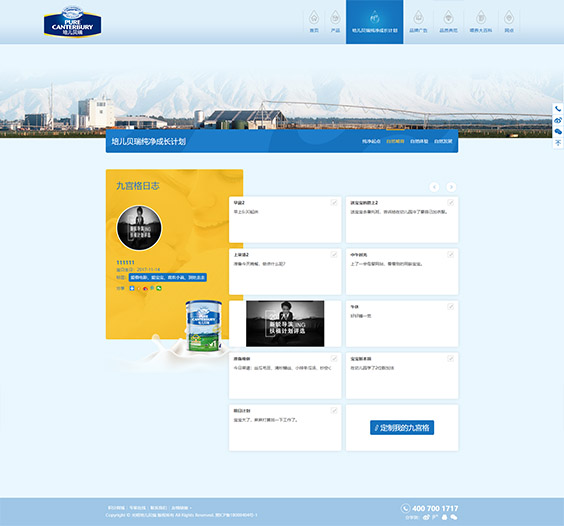564x526 pixels.
Task: Click the circular user avatar photo
Action: [x=139, y=228]
